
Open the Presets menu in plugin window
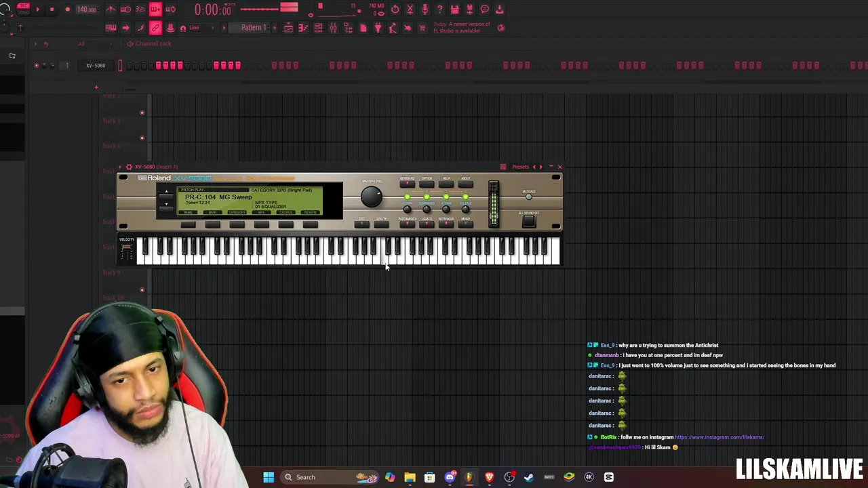[520, 167]
